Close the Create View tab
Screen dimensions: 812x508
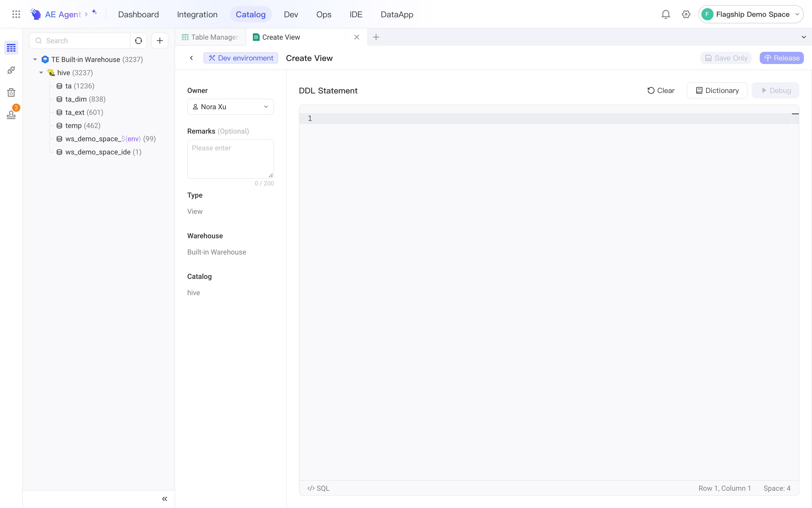[x=357, y=37]
